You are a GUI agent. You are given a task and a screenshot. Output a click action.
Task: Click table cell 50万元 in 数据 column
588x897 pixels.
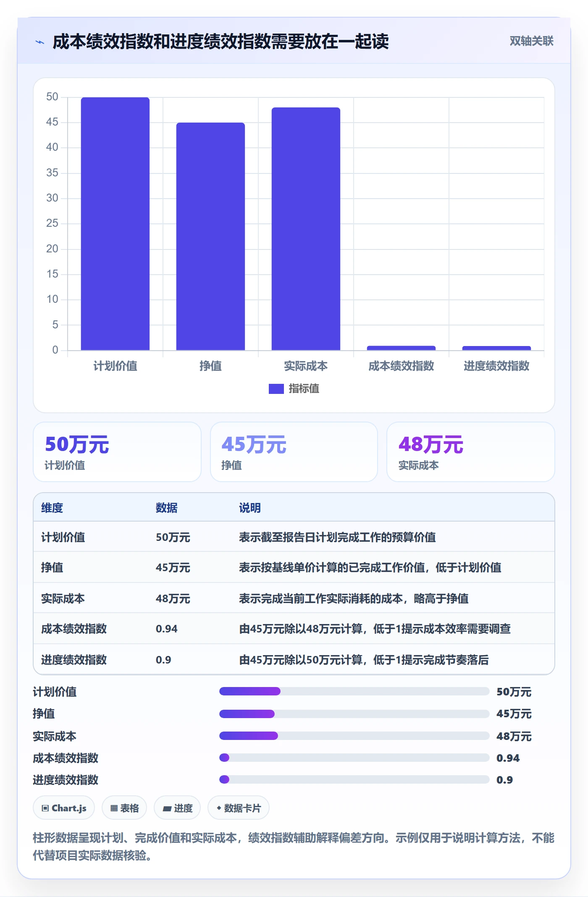click(x=173, y=537)
